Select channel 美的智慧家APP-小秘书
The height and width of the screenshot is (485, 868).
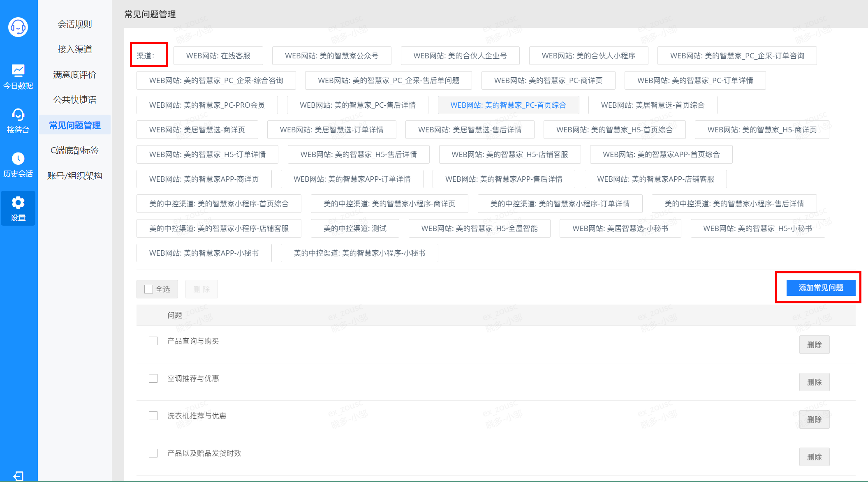[x=204, y=253]
